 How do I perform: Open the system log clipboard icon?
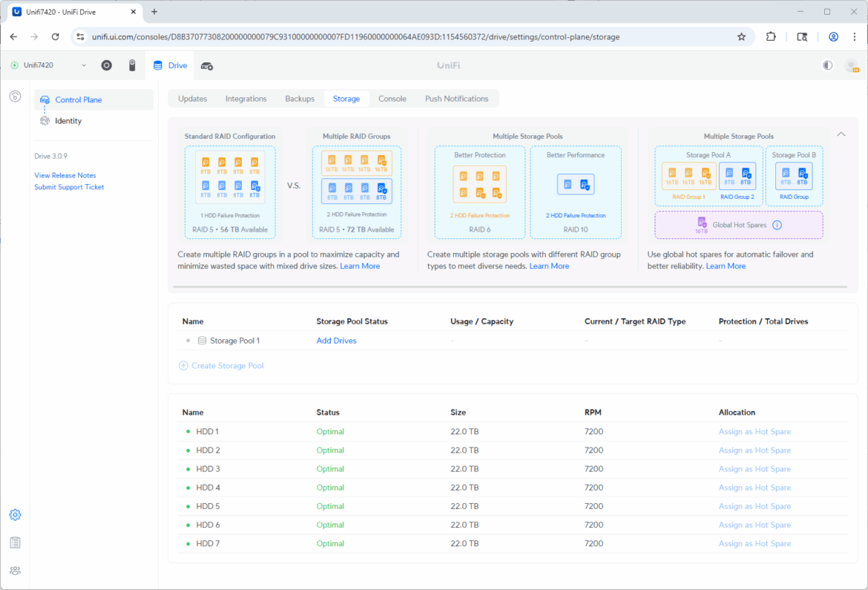point(15,543)
